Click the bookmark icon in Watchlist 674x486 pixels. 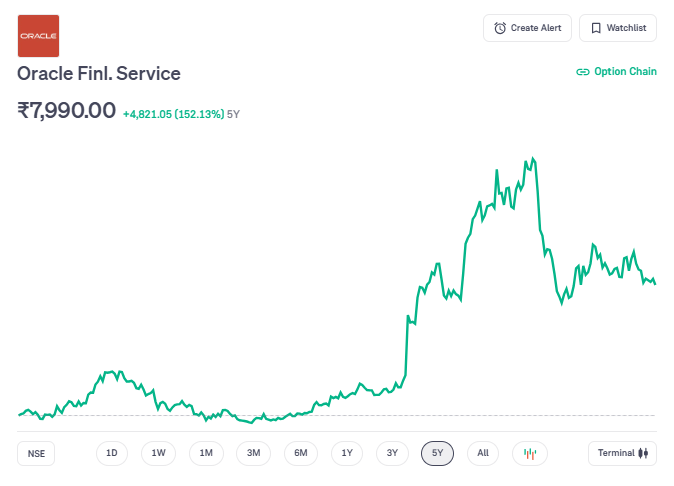(596, 28)
